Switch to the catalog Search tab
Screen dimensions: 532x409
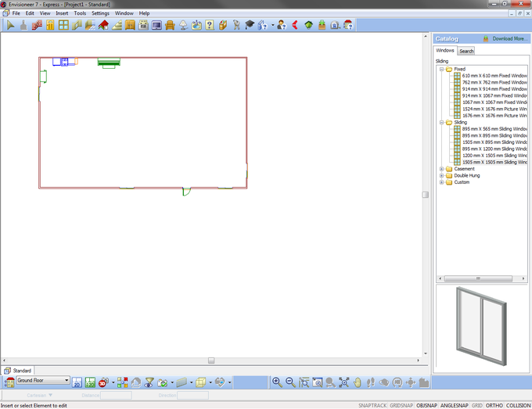pyautogui.click(x=466, y=51)
